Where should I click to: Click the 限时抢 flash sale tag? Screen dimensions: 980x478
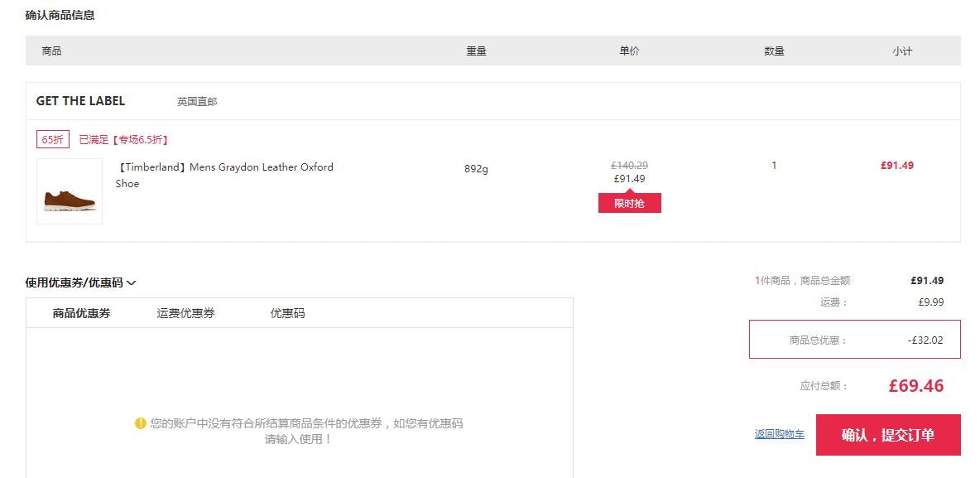point(629,203)
